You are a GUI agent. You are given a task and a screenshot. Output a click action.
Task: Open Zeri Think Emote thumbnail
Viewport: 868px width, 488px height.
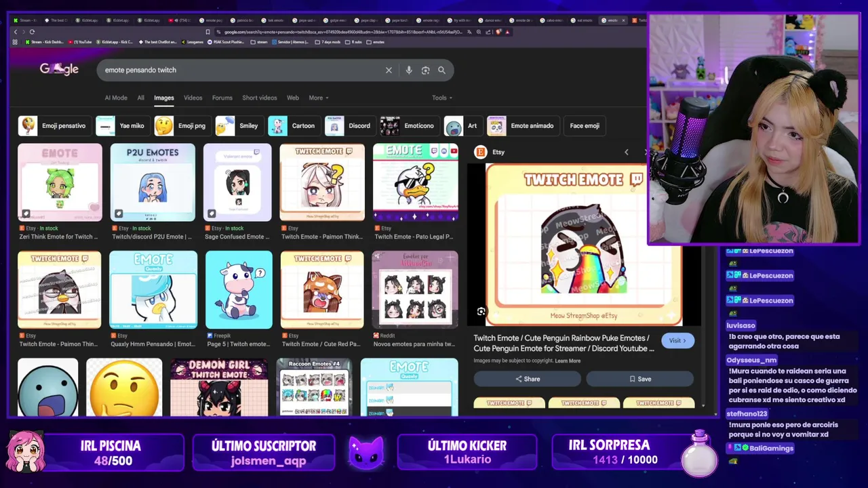(60, 182)
